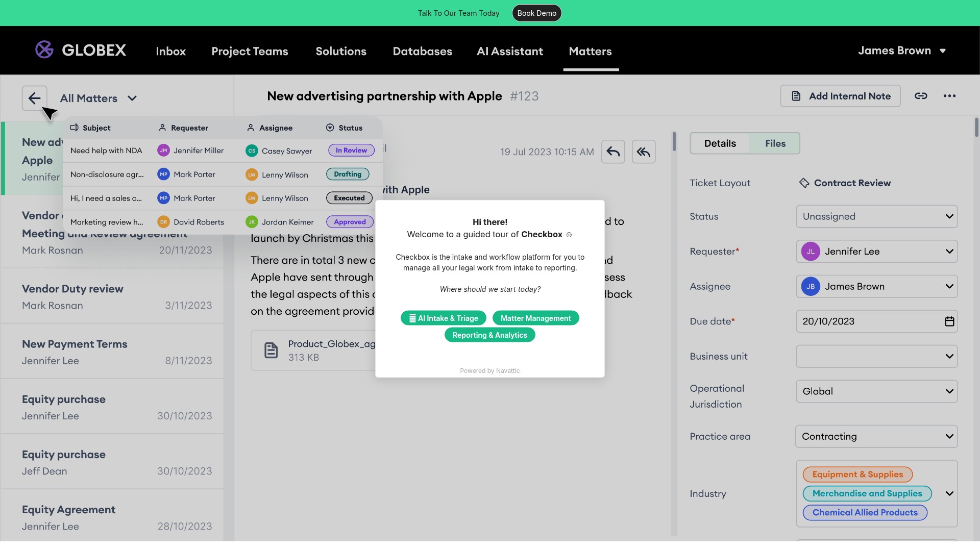Click Jordan Keimer's JK avatar
This screenshot has width=980, height=551.
pyautogui.click(x=252, y=222)
